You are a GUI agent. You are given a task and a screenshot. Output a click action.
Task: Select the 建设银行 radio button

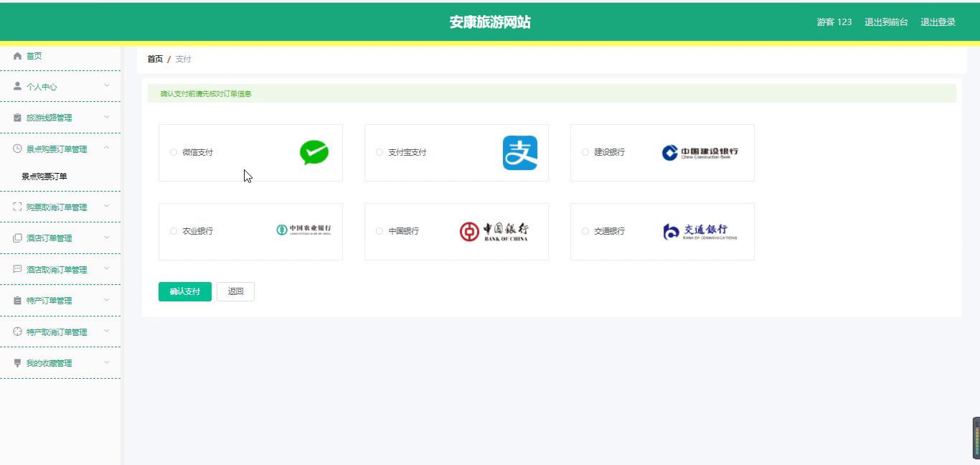(x=585, y=152)
